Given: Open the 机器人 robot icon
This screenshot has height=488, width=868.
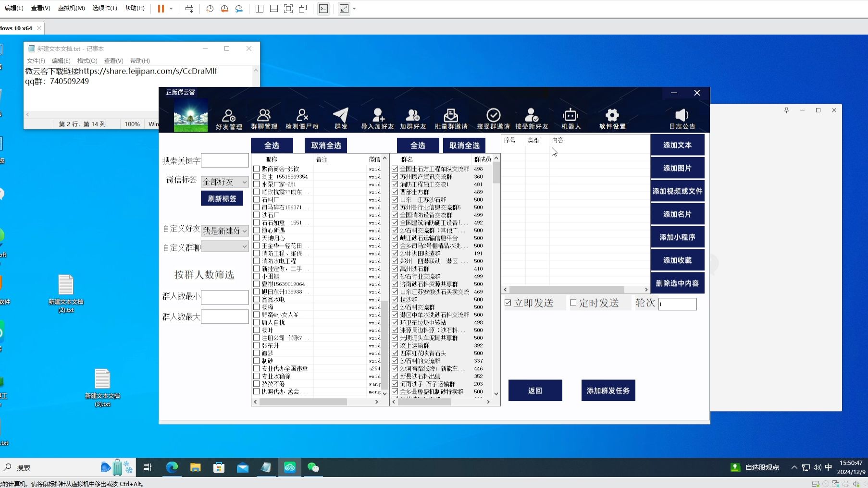Looking at the screenshot, I should coord(571,118).
